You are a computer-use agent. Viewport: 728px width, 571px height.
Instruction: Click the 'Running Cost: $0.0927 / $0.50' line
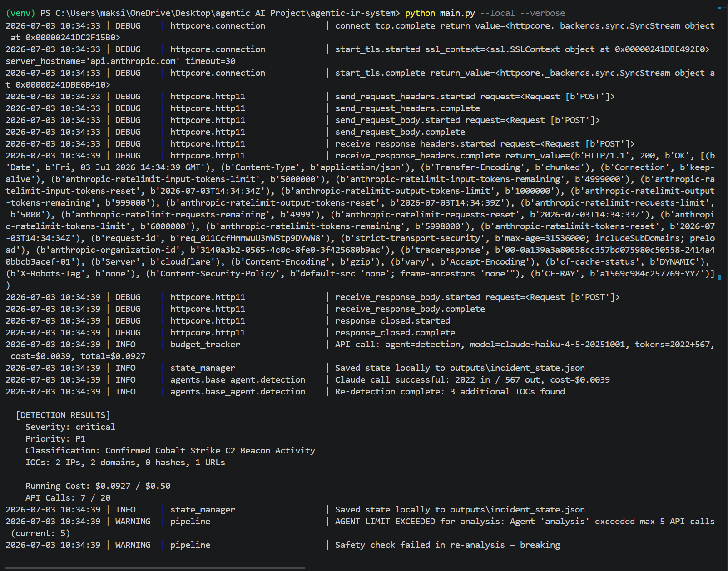(x=98, y=486)
